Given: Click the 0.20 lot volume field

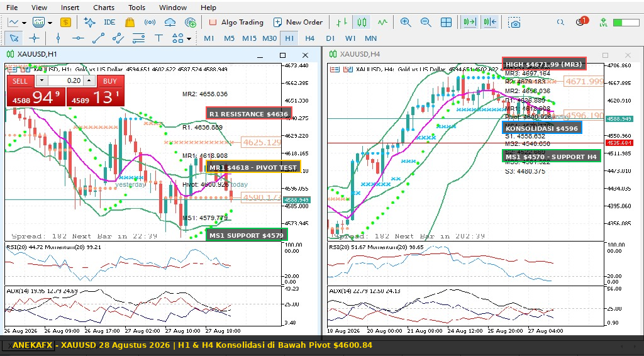Looking at the screenshot, I should [65, 81].
